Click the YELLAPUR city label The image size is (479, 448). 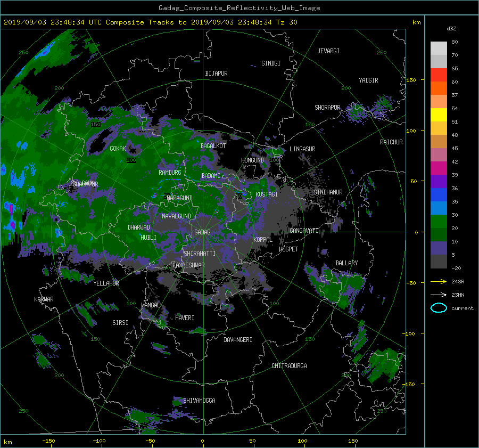(x=106, y=283)
